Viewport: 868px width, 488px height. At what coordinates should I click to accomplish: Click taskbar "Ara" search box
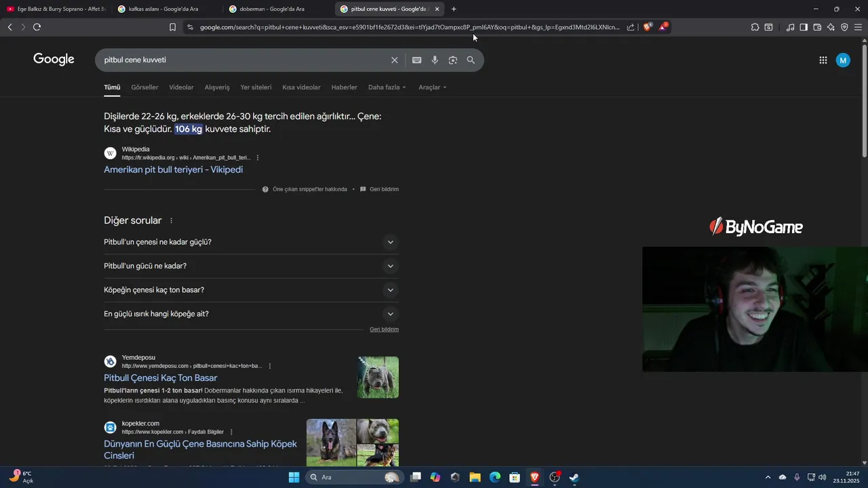(353, 477)
